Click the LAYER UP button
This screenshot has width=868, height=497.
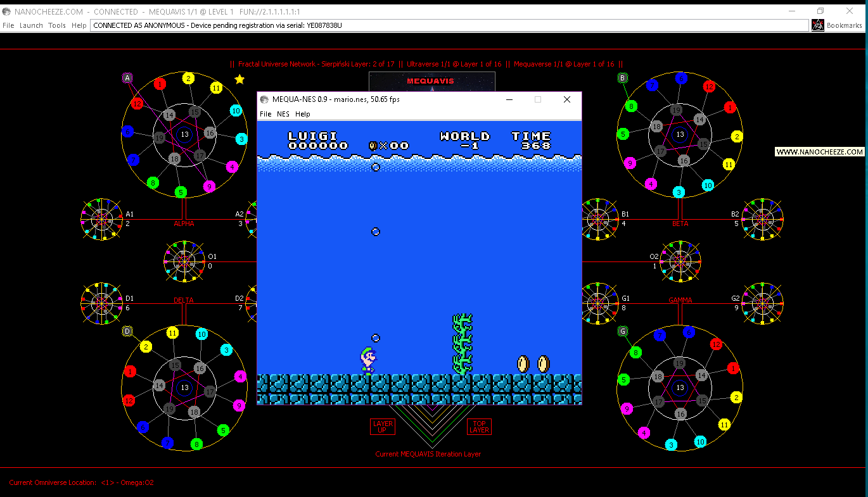click(383, 427)
